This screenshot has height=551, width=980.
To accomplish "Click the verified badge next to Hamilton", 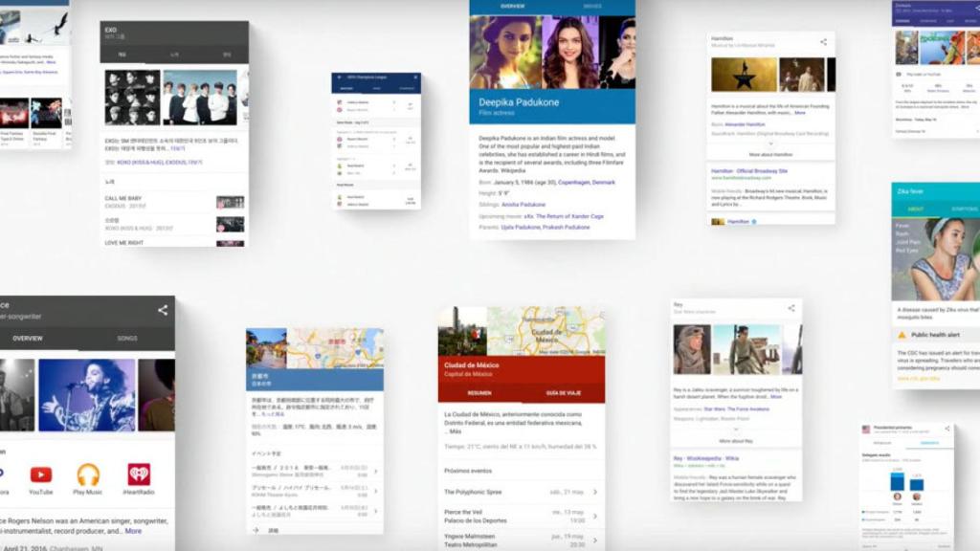I will pyautogui.click(x=755, y=220).
